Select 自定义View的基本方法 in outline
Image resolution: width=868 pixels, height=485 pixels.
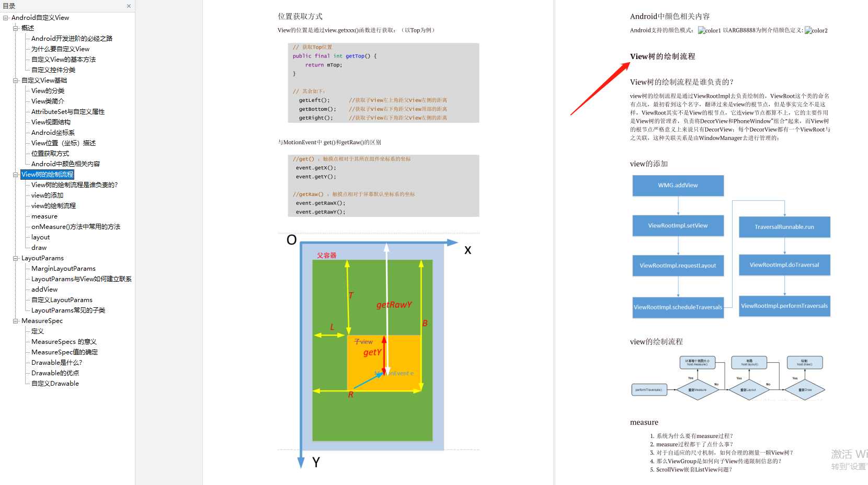click(63, 60)
